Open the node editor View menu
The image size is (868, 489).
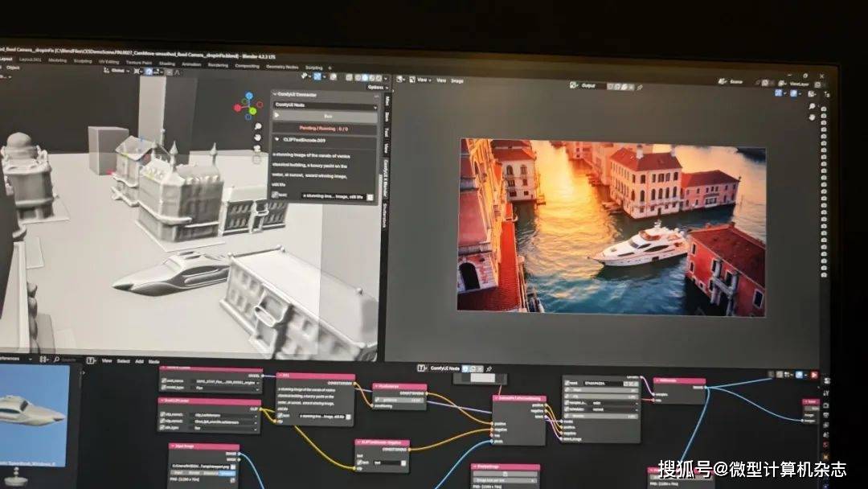107,360
